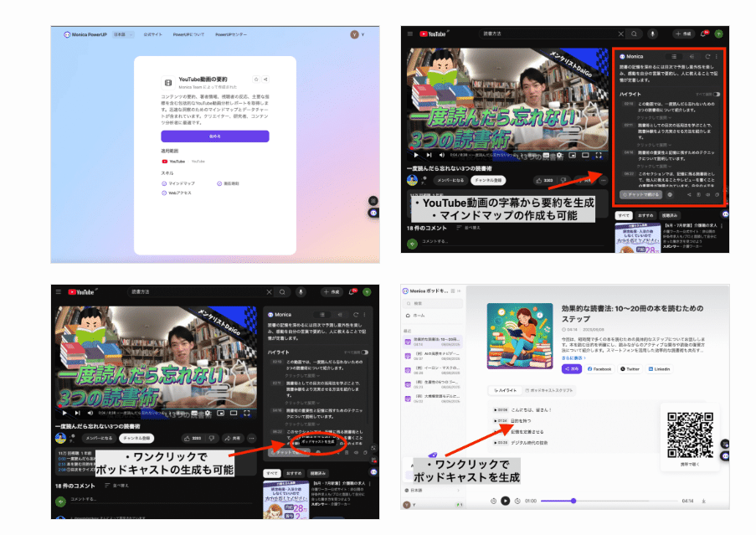756x535 pixels.
Task: Select the third filter chip under the bottom-left Monica panel
Action: [318, 473]
